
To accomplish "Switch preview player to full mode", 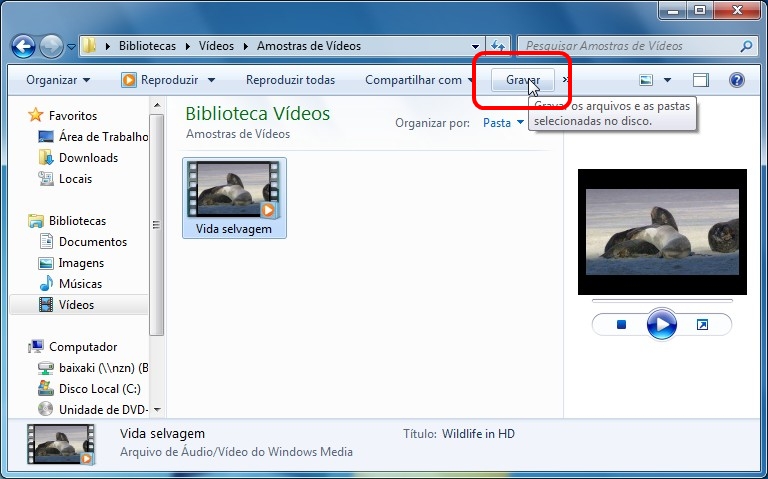I will [x=702, y=325].
